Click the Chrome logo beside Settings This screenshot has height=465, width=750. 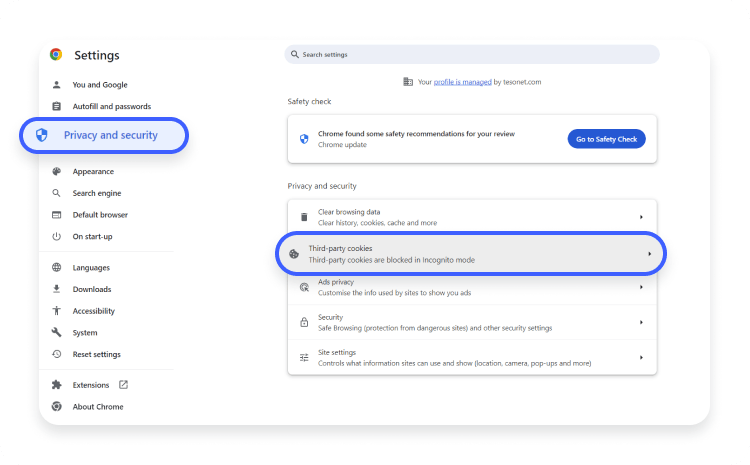pos(56,55)
